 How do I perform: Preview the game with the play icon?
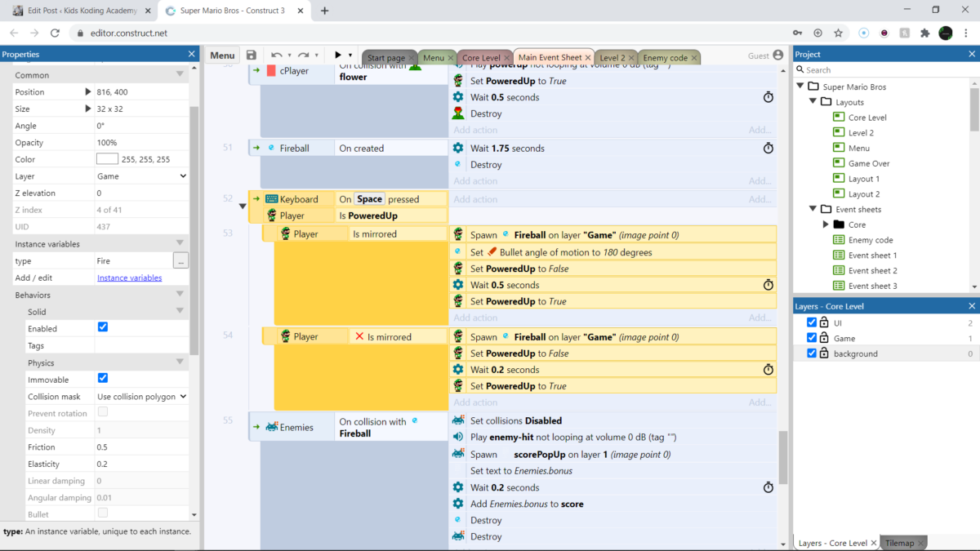pos(338,56)
